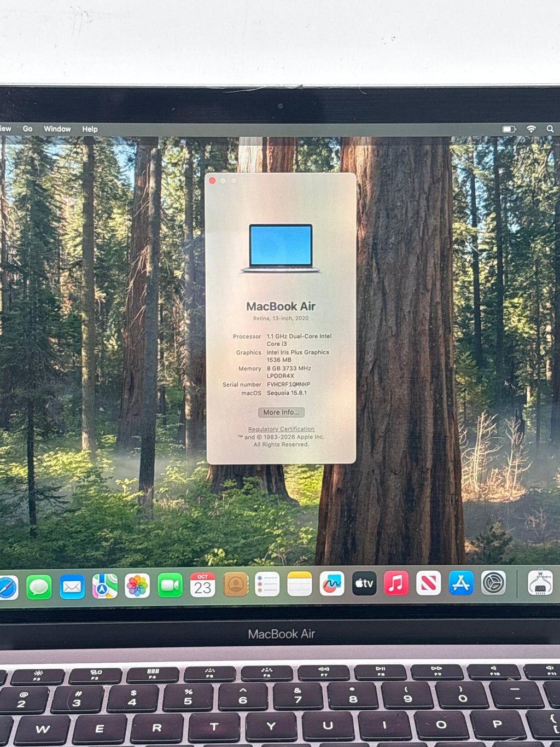Open the Photos app in the Dock
The width and height of the screenshot is (560, 747).
(x=137, y=586)
